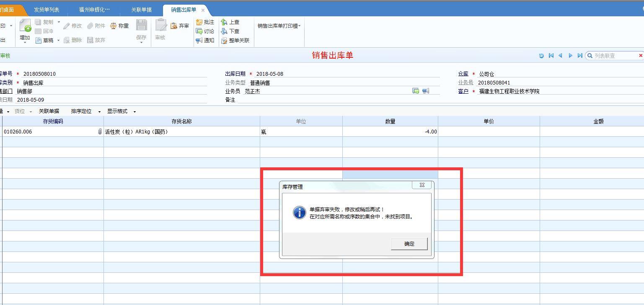Click the 存货编码 column header
644x305 pixels.
point(53,121)
